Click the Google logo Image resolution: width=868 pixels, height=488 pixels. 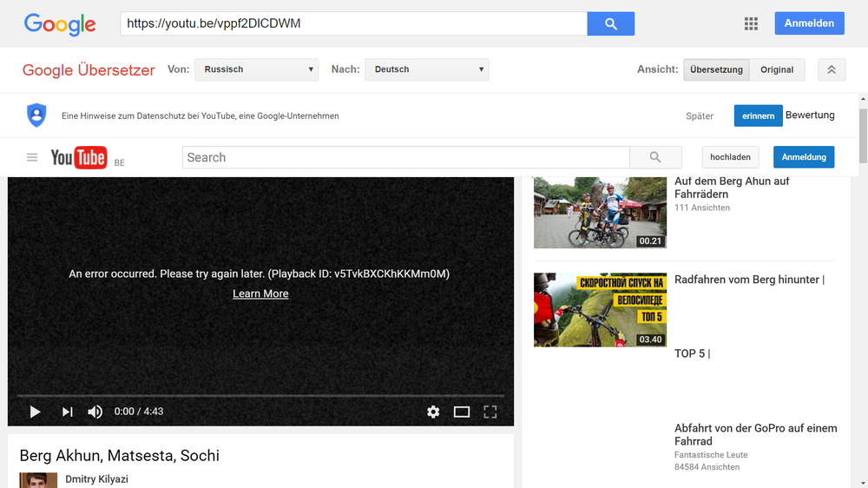[x=60, y=24]
